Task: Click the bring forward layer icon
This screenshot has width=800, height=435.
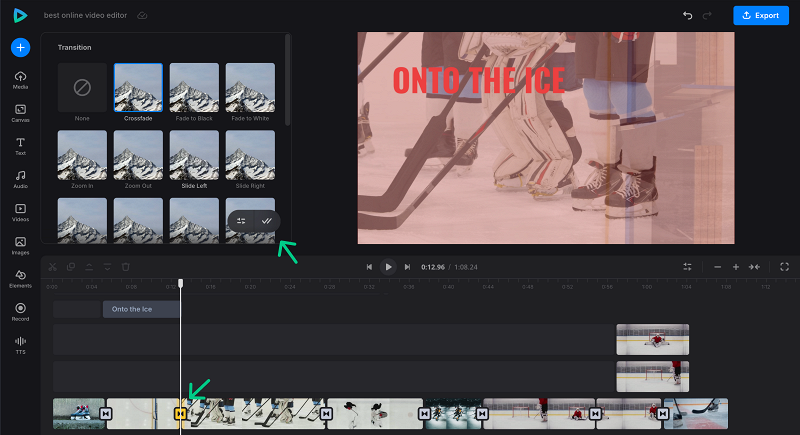Action: [x=89, y=267]
